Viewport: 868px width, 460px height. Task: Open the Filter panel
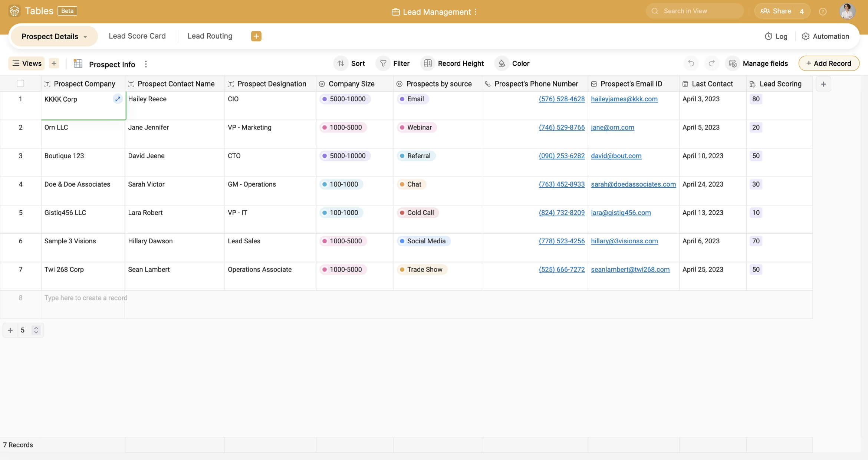tap(394, 63)
